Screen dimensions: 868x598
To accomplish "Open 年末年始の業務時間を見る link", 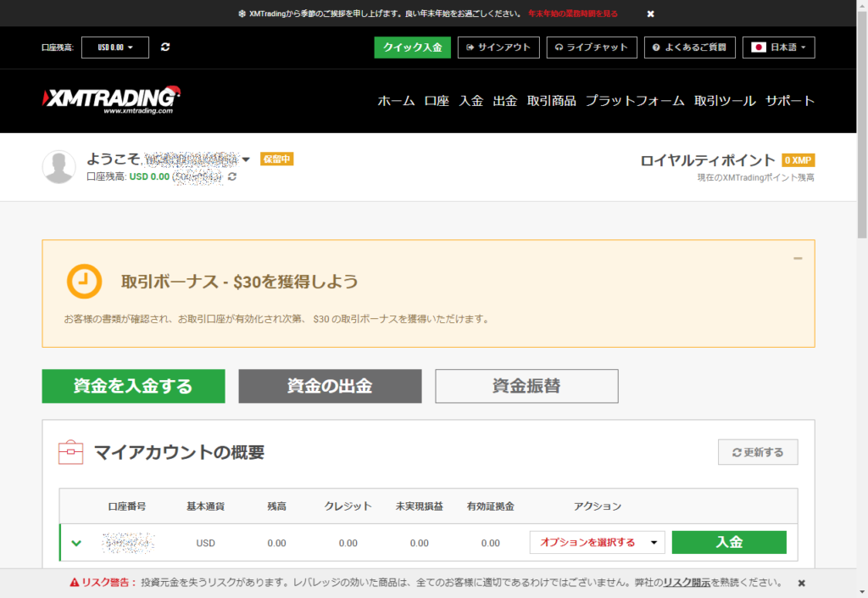I will click(573, 14).
